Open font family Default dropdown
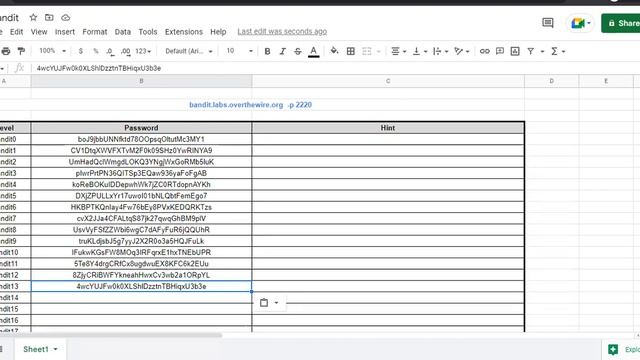640x360 pixels. point(189,51)
